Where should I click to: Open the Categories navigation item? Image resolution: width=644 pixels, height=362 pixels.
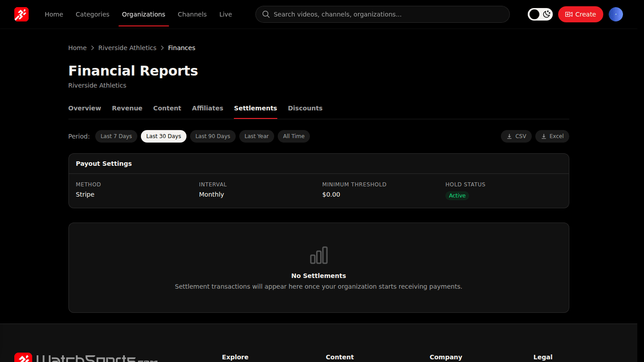(x=93, y=14)
